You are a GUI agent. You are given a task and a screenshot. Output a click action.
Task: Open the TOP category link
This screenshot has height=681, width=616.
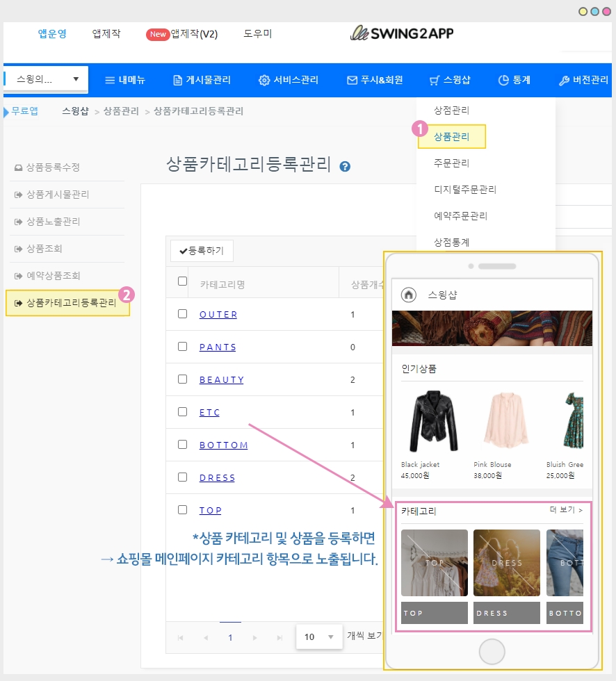210,510
